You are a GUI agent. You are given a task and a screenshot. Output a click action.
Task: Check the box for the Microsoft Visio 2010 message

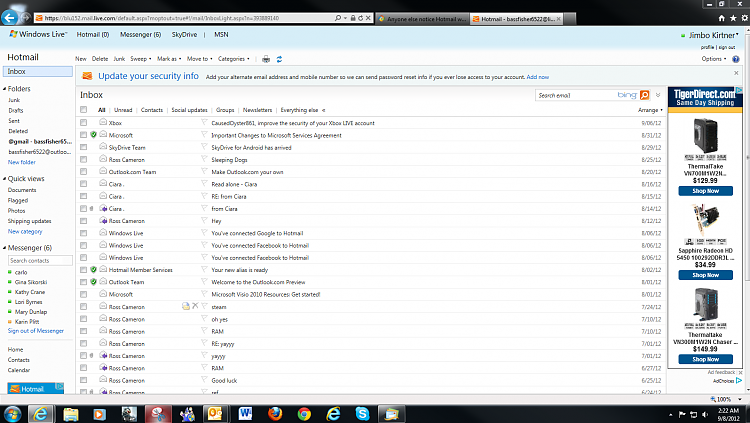(x=84, y=294)
